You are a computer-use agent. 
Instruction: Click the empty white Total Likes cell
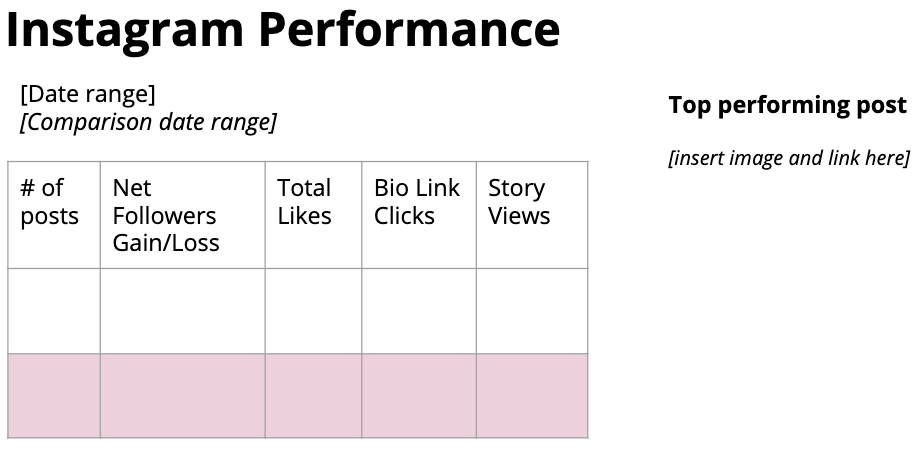click(313, 310)
